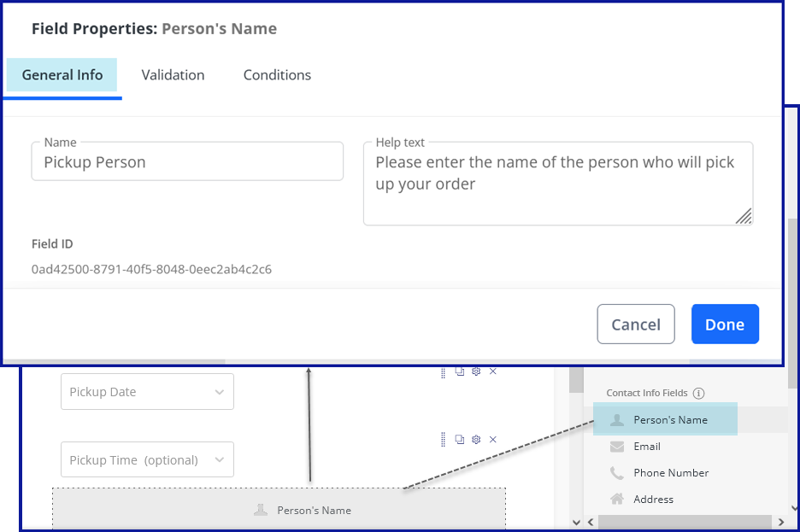Viewport: 800px width, 532px height.
Task: Select the Email field from Contact Info Fields
Action: pyautogui.click(x=647, y=446)
